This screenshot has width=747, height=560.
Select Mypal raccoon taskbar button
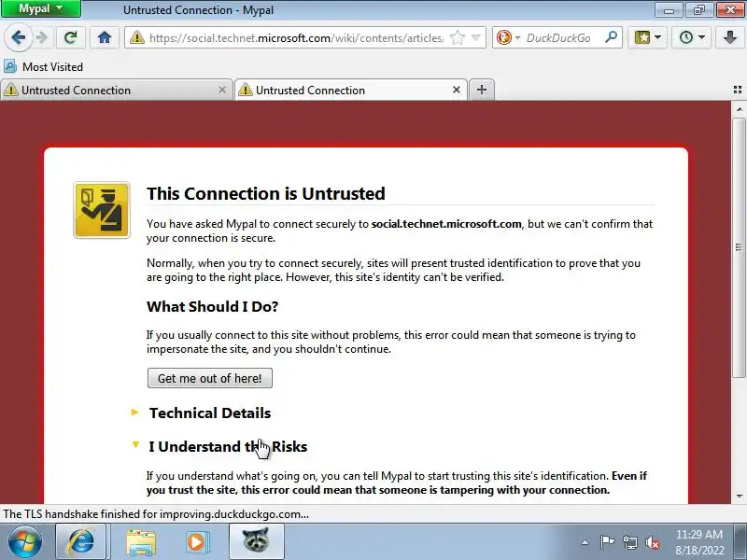point(256,541)
